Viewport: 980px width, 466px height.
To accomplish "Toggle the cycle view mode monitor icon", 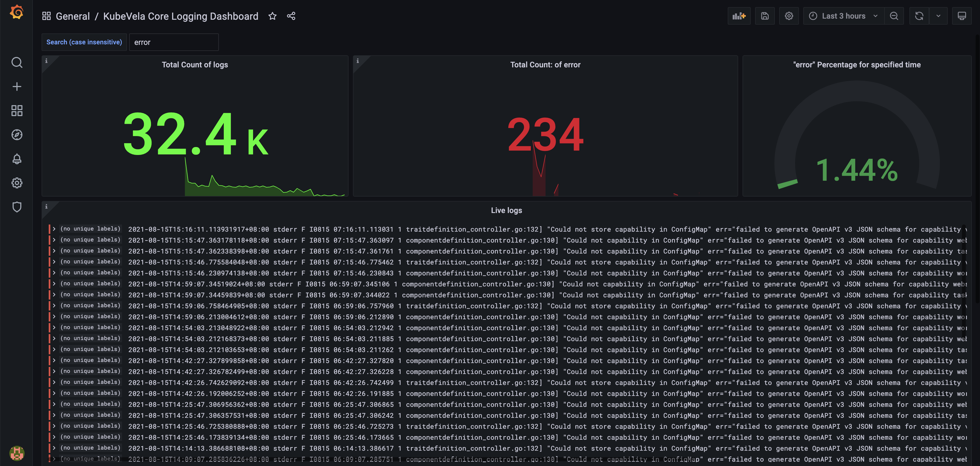I will tap(961, 16).
